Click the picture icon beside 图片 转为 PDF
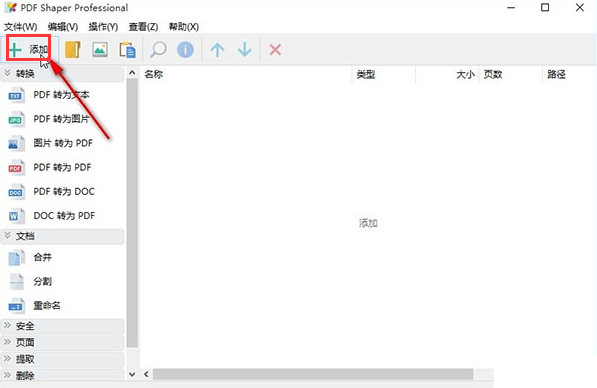 pos(16,144)
